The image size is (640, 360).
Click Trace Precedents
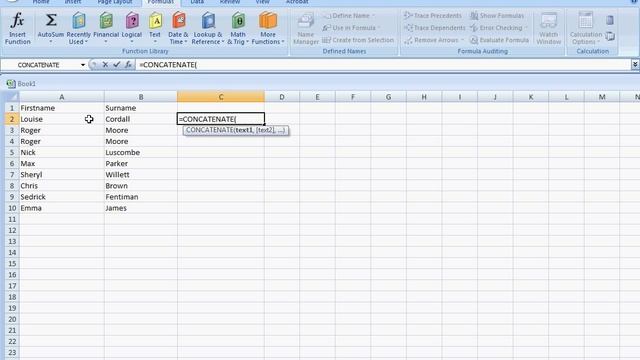(x=433, y=16)
